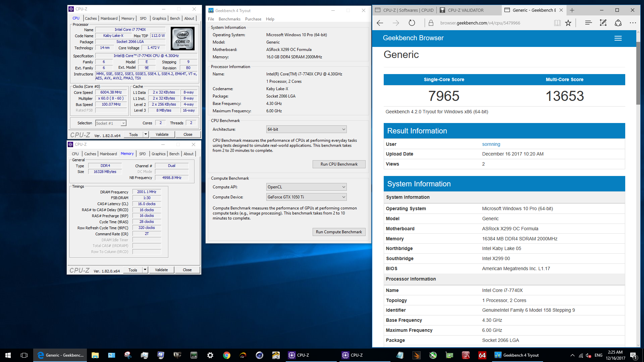Click the Make a Web Note icon
The height and width of the screenshot is (362, 644).
coord(603,23)
